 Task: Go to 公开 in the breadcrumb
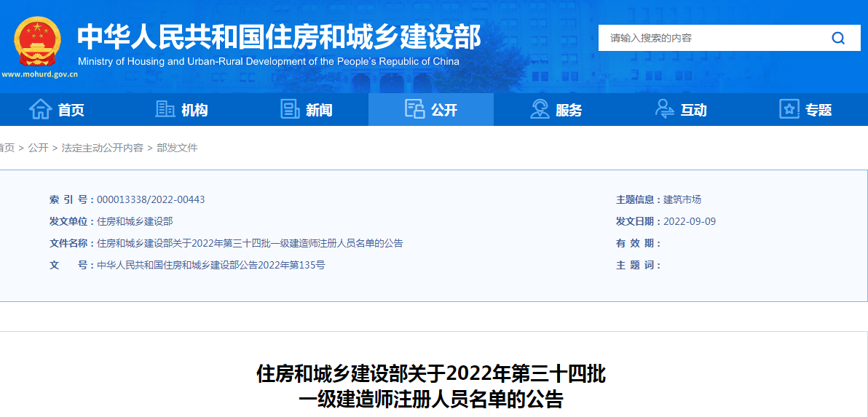pyautogui.click(x=38, y=148)
